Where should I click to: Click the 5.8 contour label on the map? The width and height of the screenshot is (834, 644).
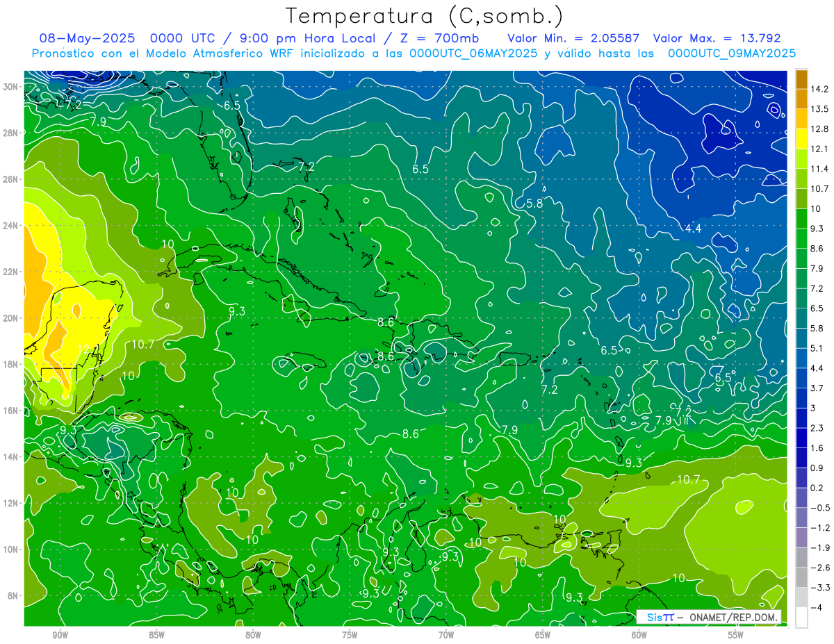tap(534, 204)
